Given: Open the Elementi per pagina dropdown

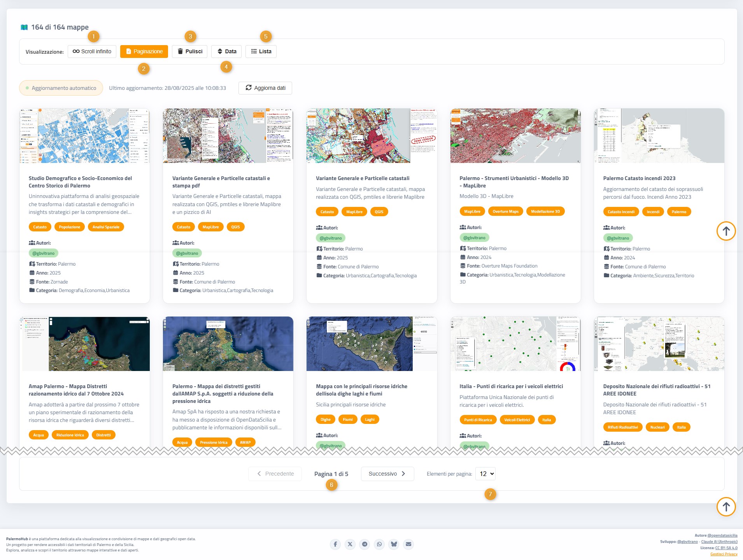Looking at the screenshot, I should point(485,474).
